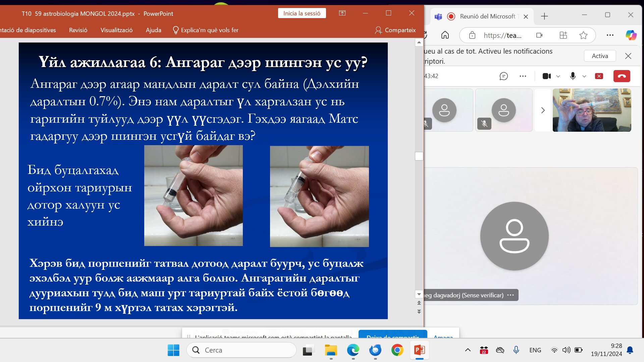Image resolution: width=644 pixels, height=362 pixels.
Task: Click the slide scrollbar up arrow
Action: click(419, 42)
